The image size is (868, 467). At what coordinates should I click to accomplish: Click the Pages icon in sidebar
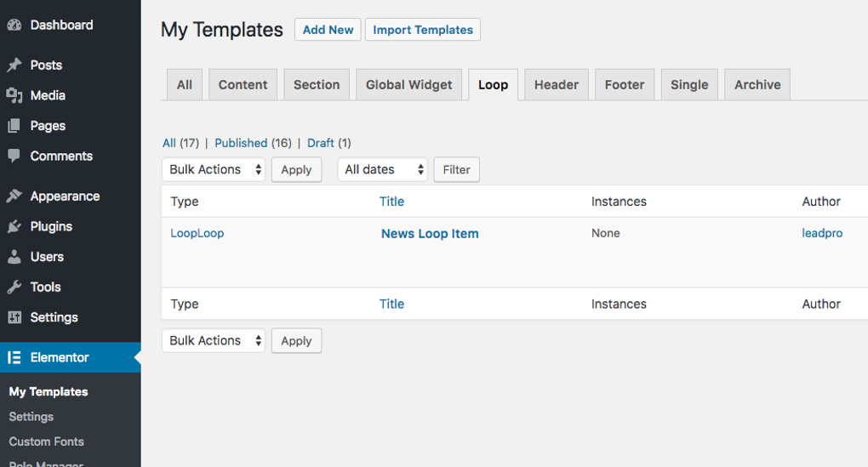coord(14,126)
